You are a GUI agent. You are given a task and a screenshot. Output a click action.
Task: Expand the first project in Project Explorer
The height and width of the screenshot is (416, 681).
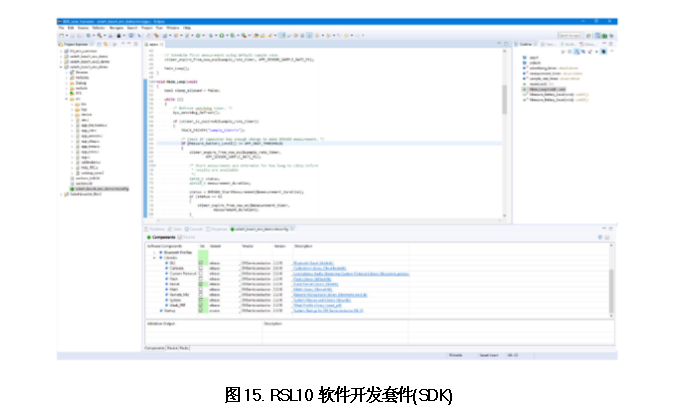click(61, 51)
